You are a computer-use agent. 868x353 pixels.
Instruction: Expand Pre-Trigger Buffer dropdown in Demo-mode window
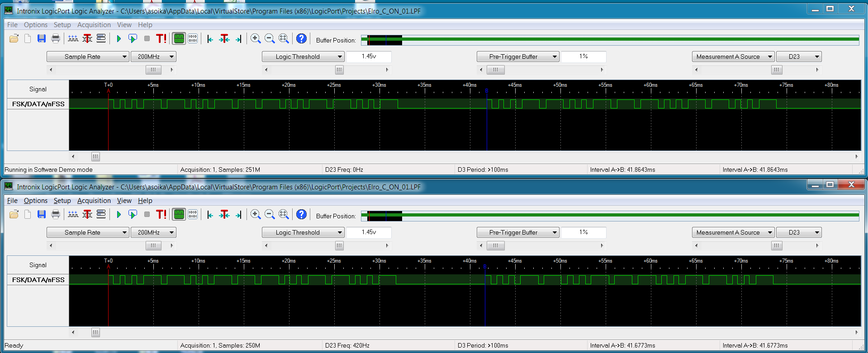[x=518, y=56]
